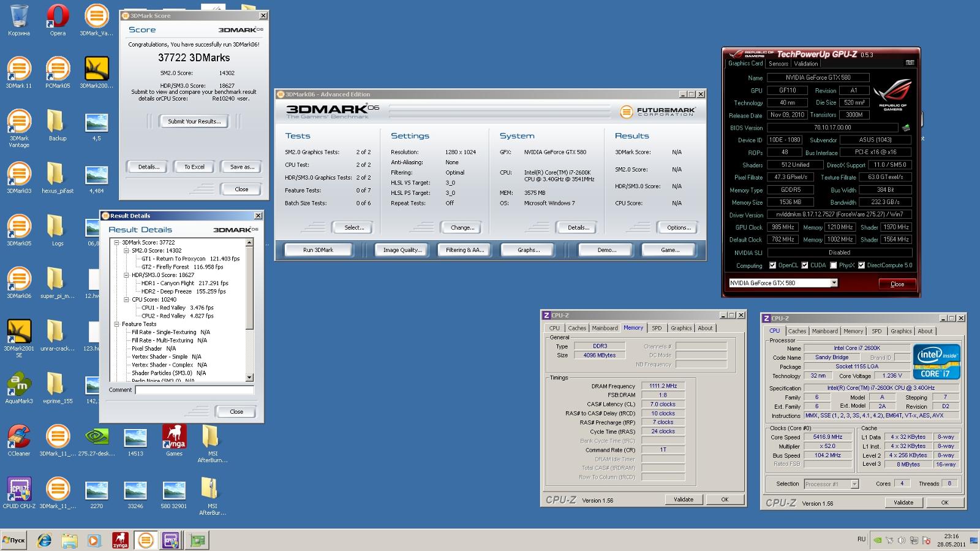Click the Run 3DMark button
Screen dimensions: 980x551
[x=318, y=250]
